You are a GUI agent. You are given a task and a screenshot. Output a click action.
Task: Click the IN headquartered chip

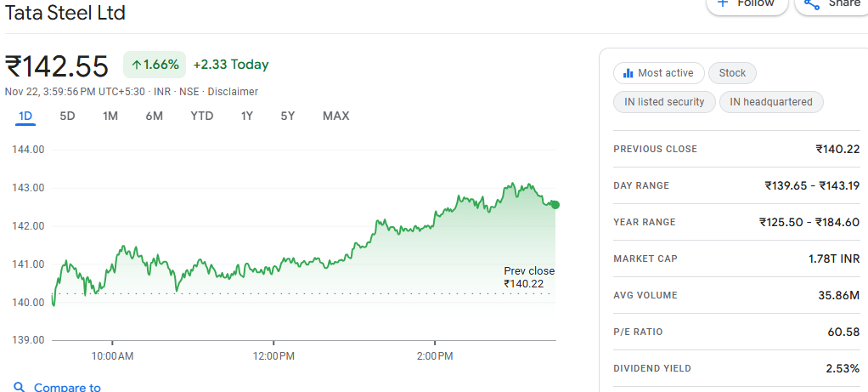point(771,102)
